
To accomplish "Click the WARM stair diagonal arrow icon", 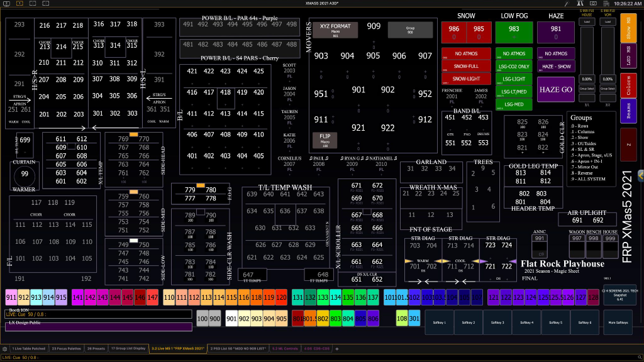I will [409, 261].
